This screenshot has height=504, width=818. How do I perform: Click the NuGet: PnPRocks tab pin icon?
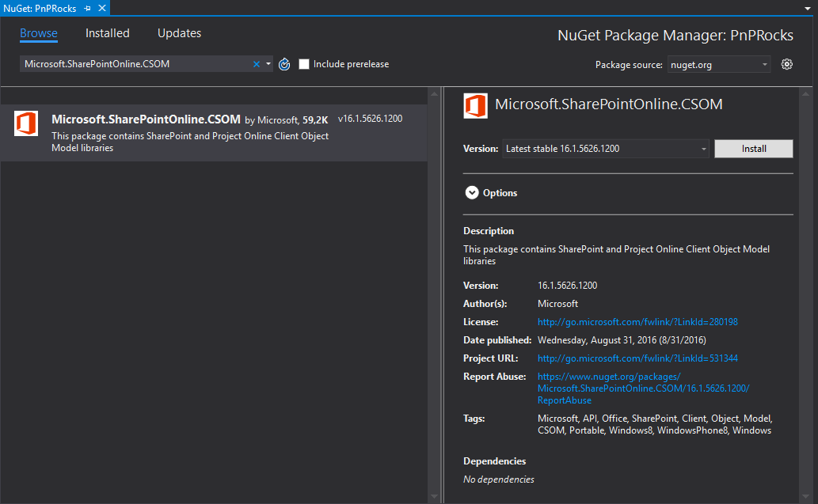point(88,8)
